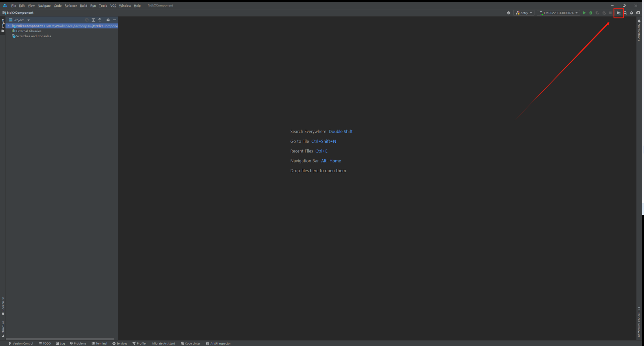
Task: Open the Build menu
Action: tap(84, 6)
